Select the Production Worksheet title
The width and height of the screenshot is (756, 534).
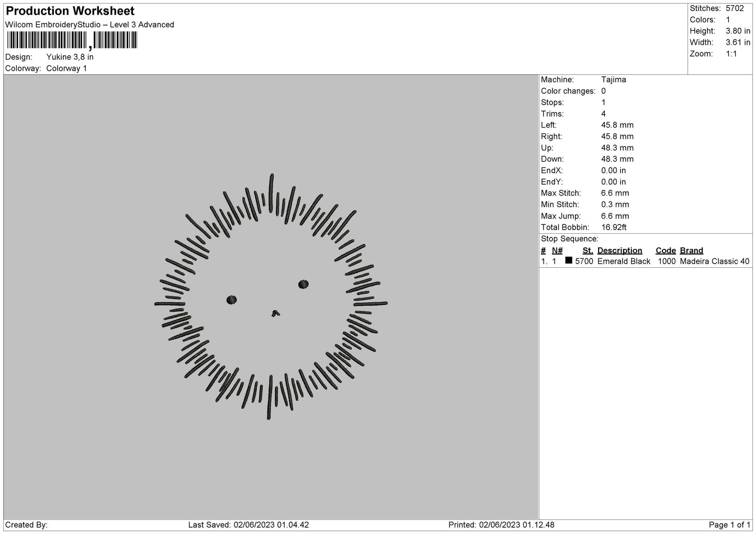[x=70, y=11]
